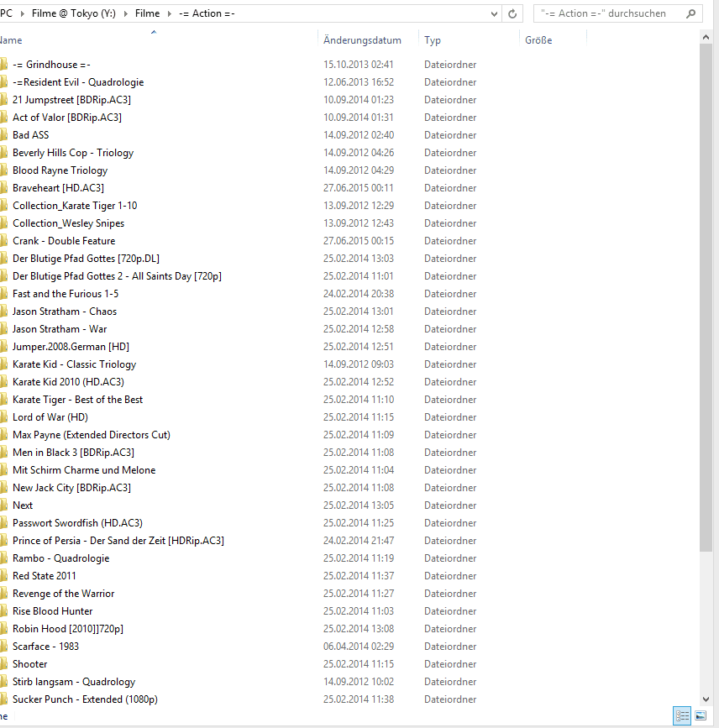Select Stirb langsam - Quadrology folder
The image size is (719, 728).
tap(74, 682)
